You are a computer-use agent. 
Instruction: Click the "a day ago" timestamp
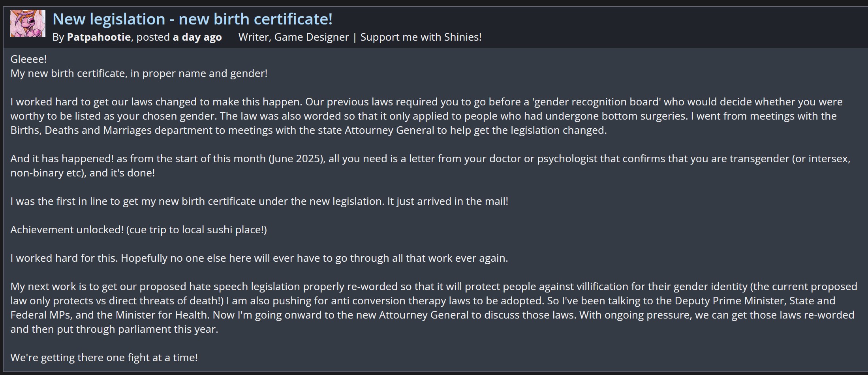197,37
